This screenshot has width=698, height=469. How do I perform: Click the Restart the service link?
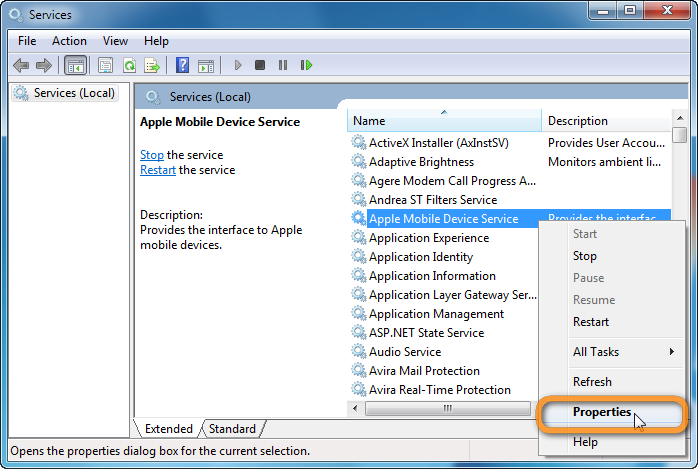coord(158,170)
